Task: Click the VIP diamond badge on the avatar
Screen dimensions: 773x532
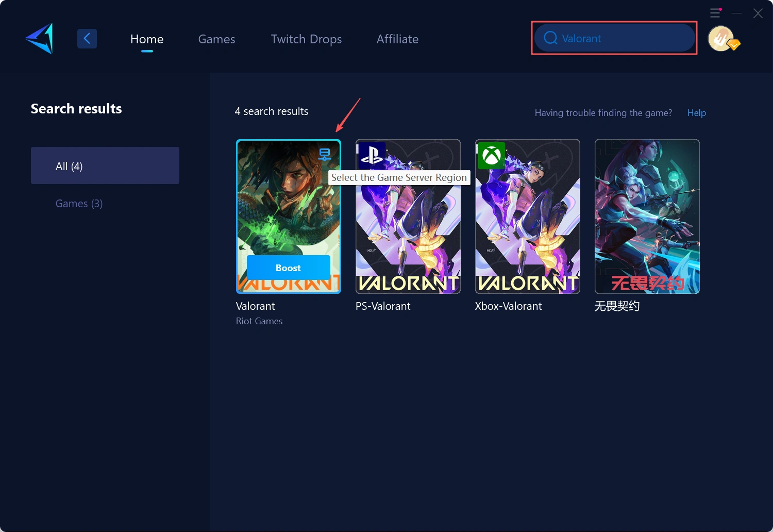Action: [x=734, y=45]
